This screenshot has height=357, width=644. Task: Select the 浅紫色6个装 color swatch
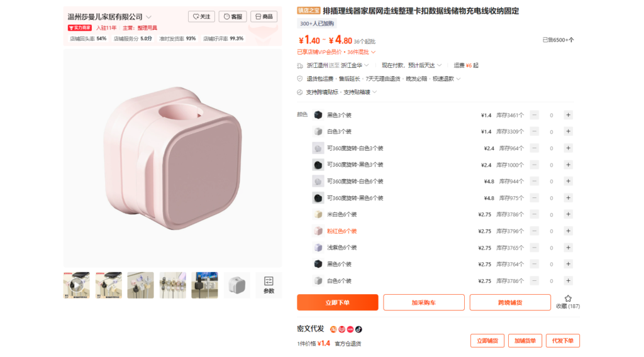coord(318,248)
